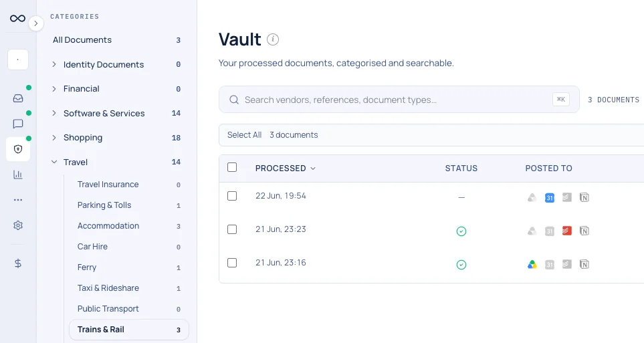Click the Shopping count 18
Image resolution: width=644 pixels, height=343 pixels.
(x=176, y=138)
